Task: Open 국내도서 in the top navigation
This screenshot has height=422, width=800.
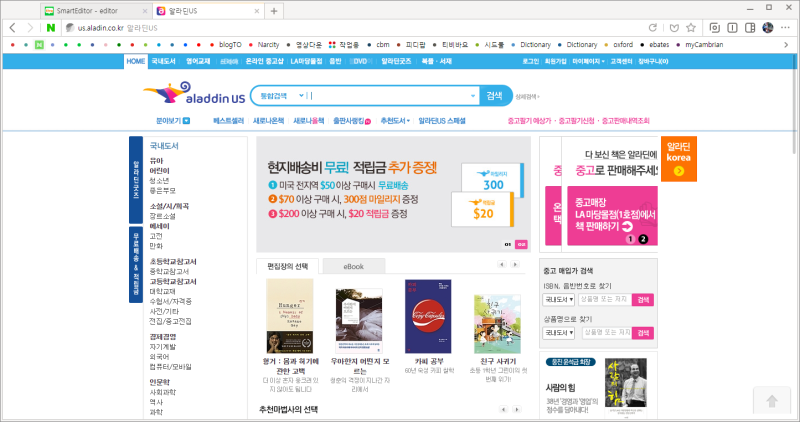Action: coord(163,61)
